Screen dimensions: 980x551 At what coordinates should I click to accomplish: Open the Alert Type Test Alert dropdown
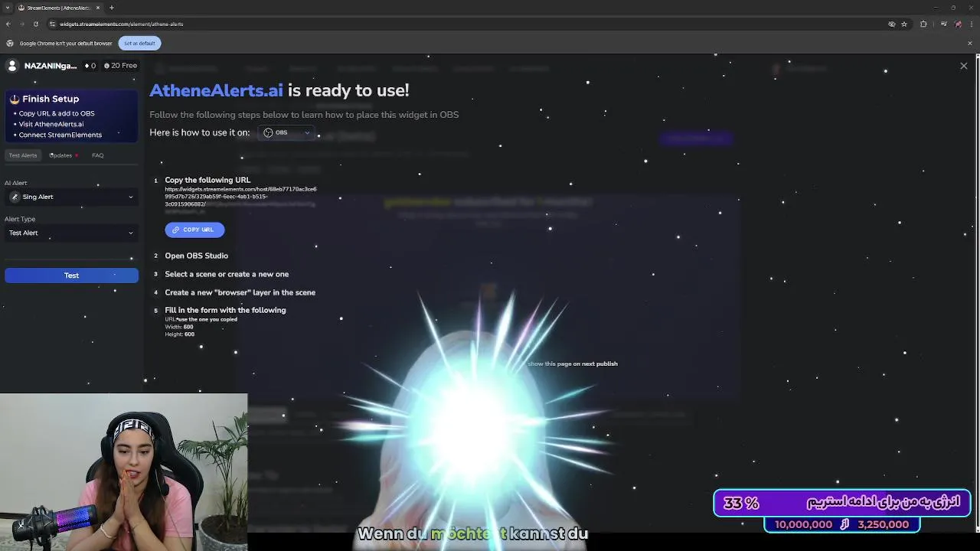pos(71,233)
